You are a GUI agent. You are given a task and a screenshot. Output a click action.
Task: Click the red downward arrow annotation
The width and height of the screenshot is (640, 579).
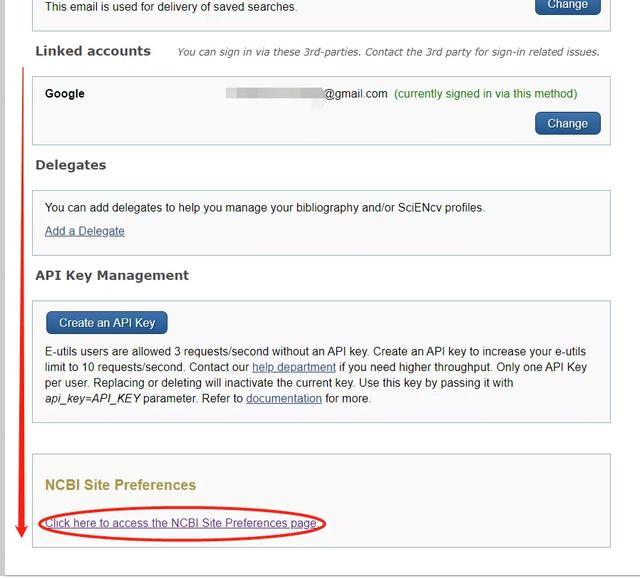click(x=22, y=302)
